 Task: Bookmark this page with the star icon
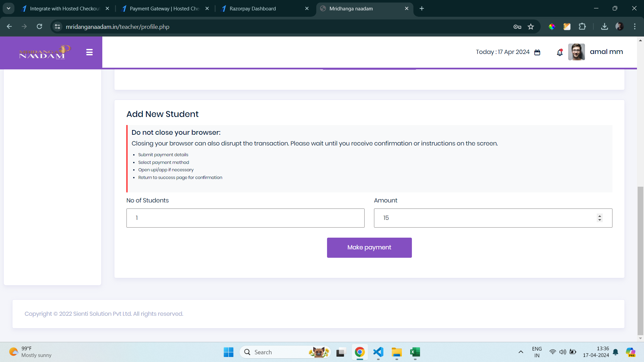tap(531, 27)
